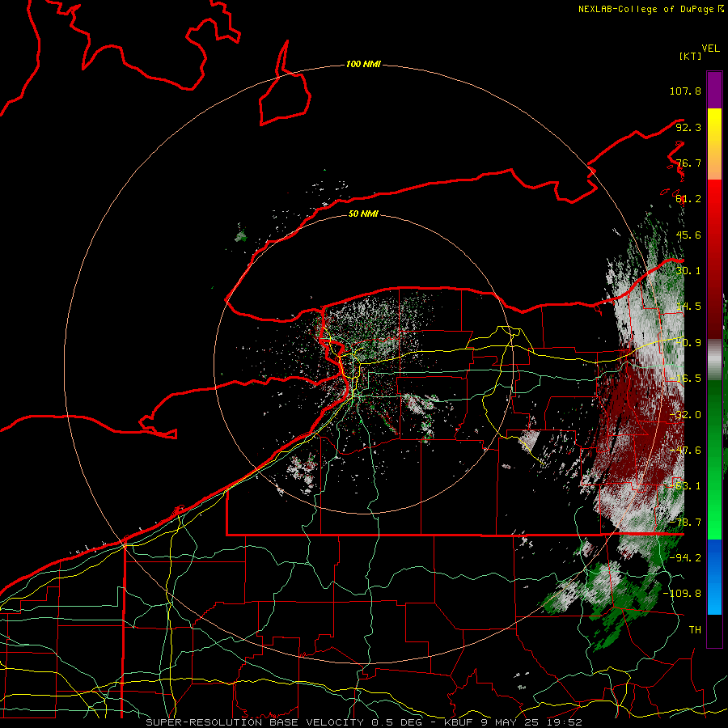
Task: Click the -32.0 legend value
Action: [x=685, y=415]
